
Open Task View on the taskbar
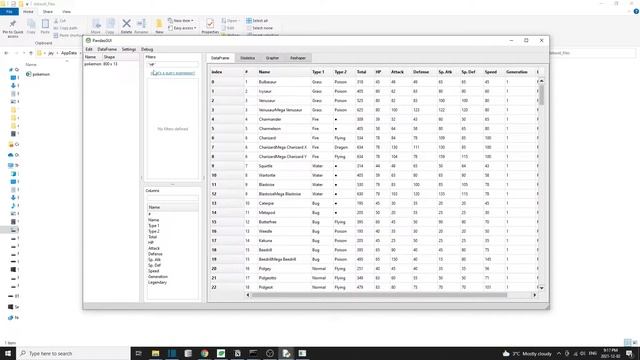[138, 353]
